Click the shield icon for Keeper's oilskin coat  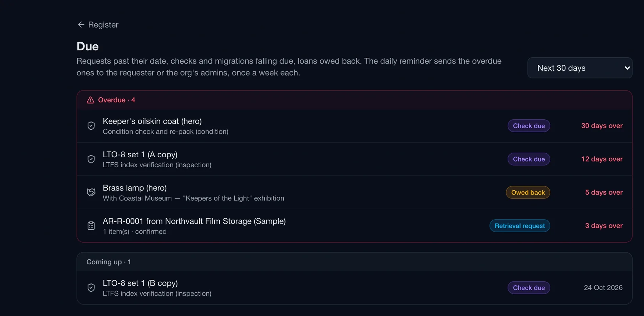click(x=91, y=126)
